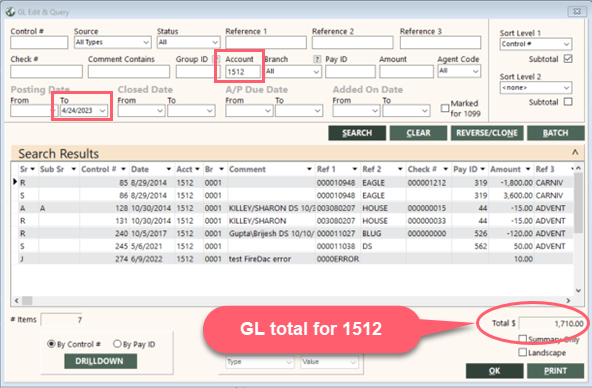
Task: Click the CLEAR button
Action: (418, 133)
